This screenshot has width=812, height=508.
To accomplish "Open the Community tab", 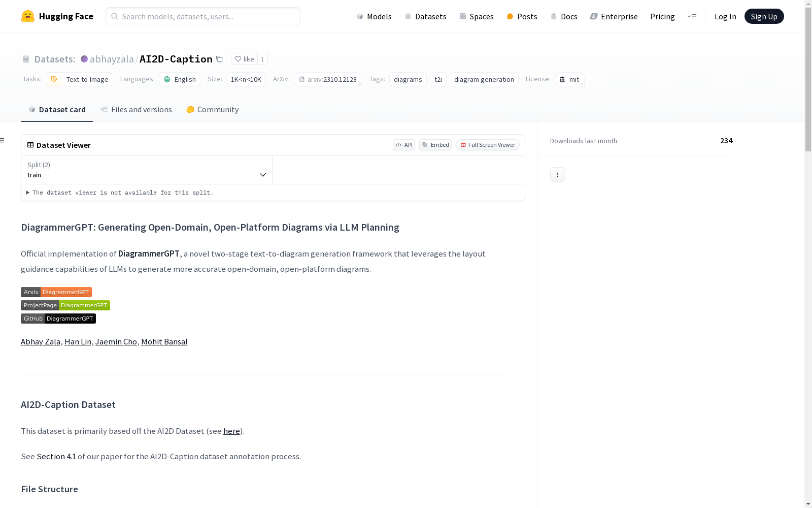I will tap(213, 110).
